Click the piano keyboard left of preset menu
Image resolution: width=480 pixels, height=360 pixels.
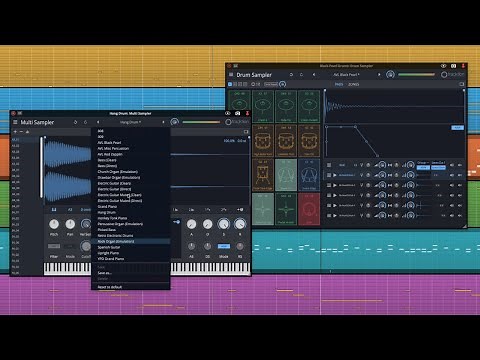(67, 269)
